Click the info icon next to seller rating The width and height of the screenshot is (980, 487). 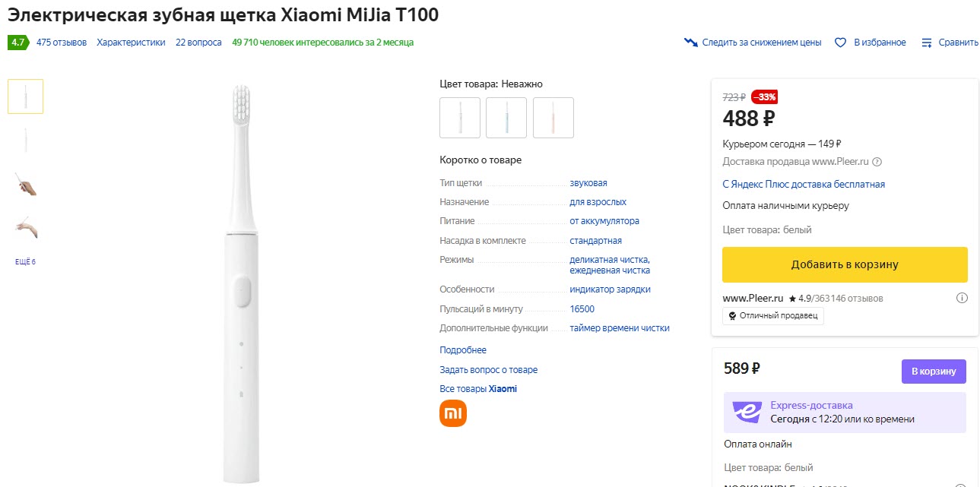[x=962, y=297]
